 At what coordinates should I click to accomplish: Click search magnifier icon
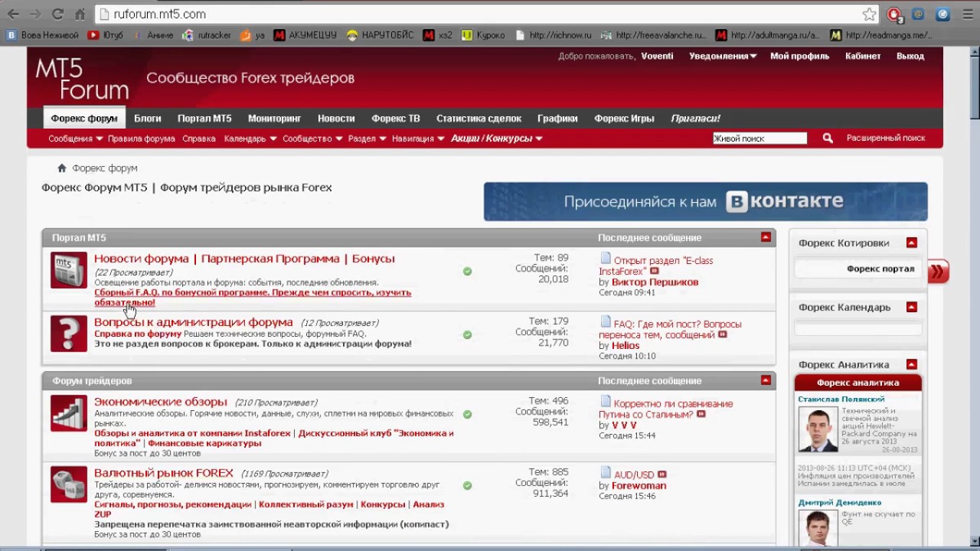(x=828, y=139)
